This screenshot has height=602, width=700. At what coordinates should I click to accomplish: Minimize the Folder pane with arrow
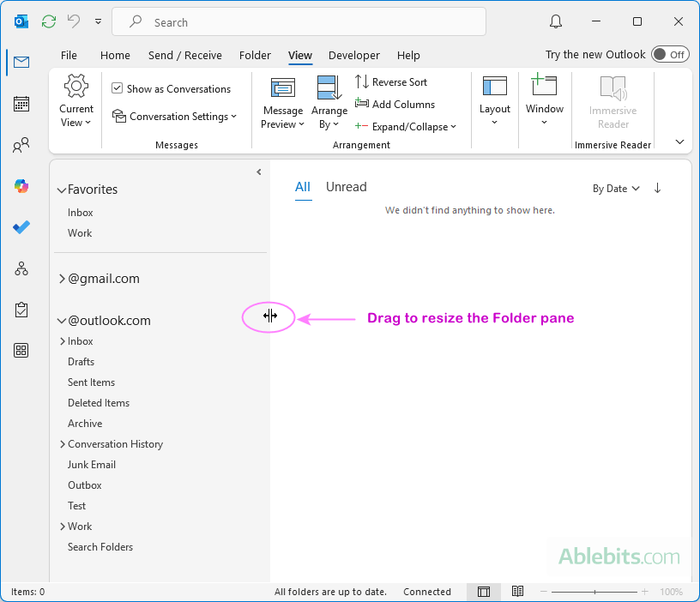[x=259, y=172]
